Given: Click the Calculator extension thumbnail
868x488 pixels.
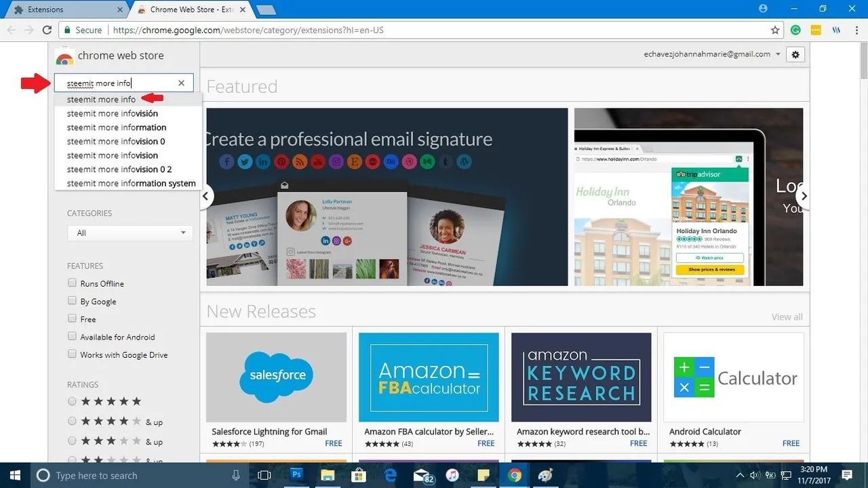Looking at the screenshot, I should (734, 378).
